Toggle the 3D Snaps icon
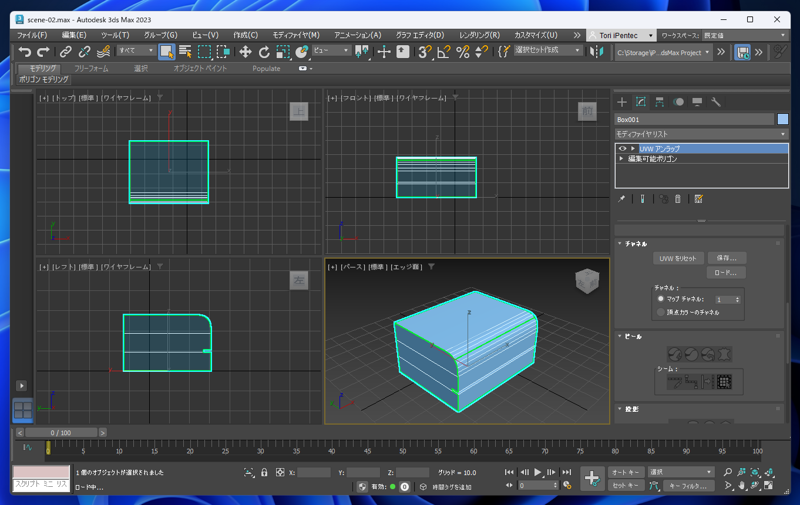Image resolution: width=800 pixels, height=505 pixels. click(x=424, y=52)
